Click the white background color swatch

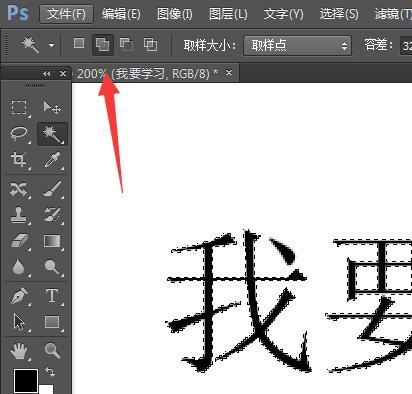(x=47, y=389)
